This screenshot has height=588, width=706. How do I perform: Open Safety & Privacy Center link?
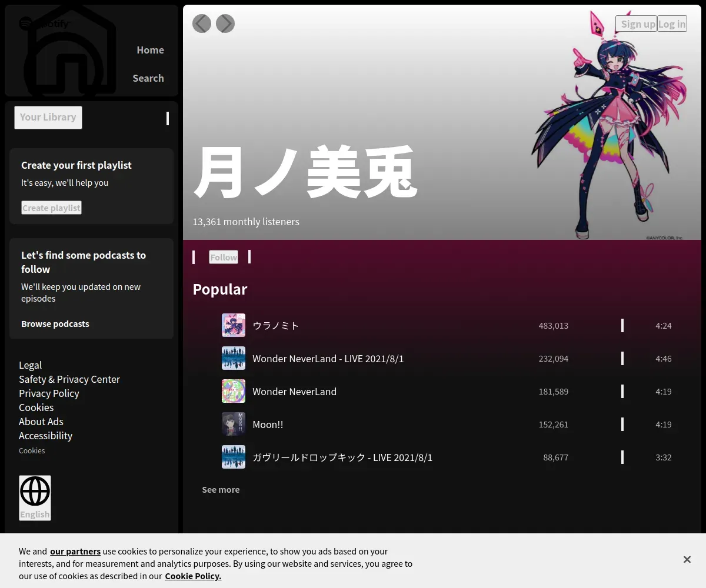[x=69, y=379]
